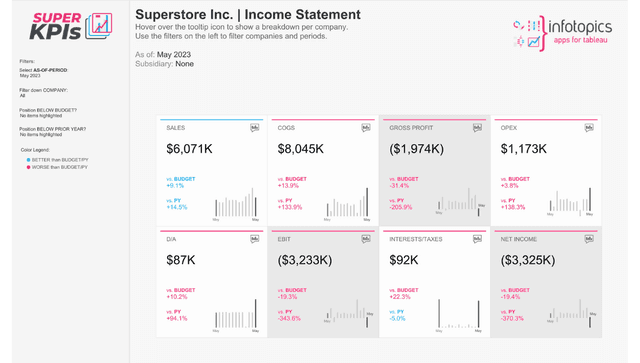Open the Position BELOW PRIOR YEAR filter

pos(53,131)
